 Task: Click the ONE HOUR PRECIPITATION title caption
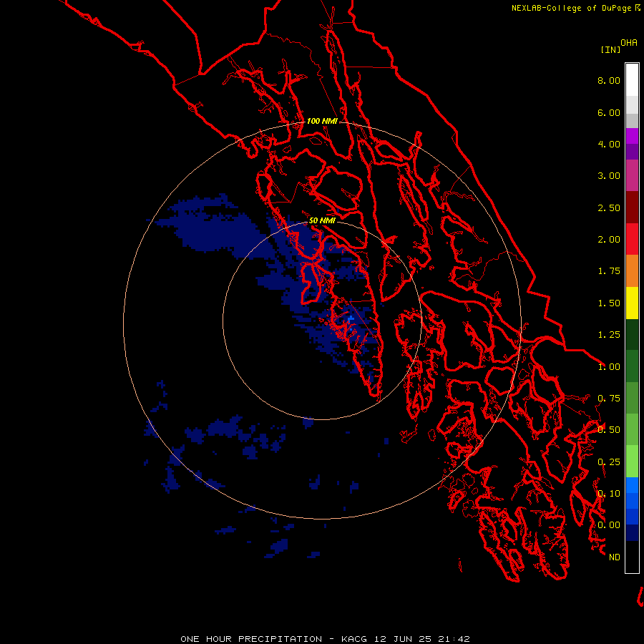pos(325,639)
